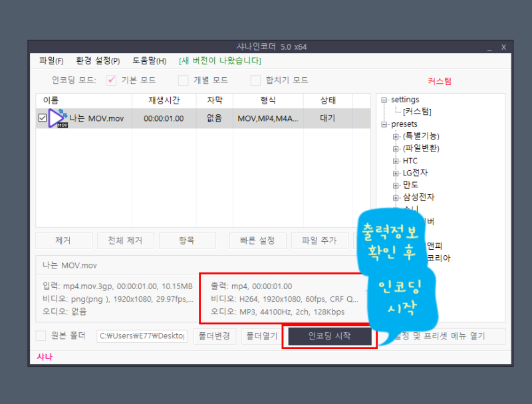Click the 폴더열기 button

(x=261, y=336)
